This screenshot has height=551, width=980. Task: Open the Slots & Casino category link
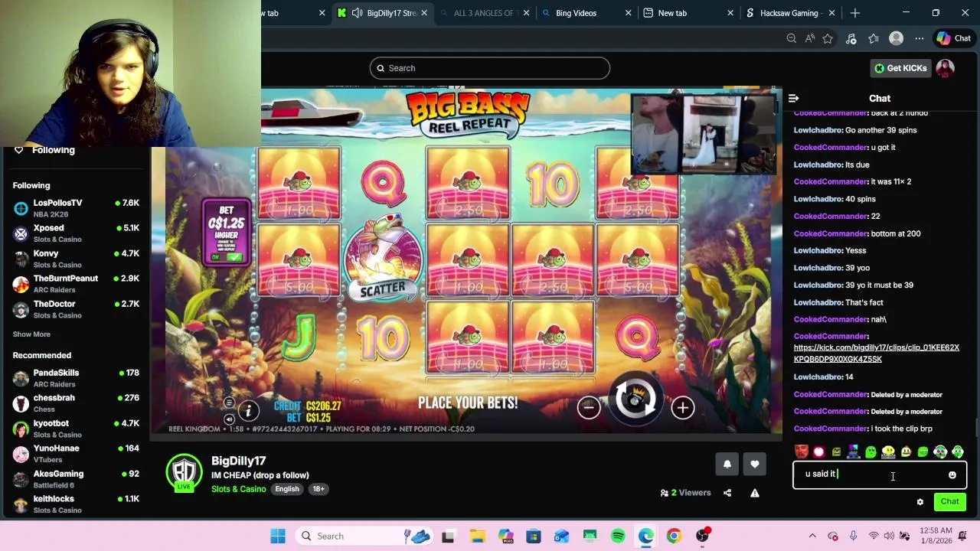tap(239, 489)
